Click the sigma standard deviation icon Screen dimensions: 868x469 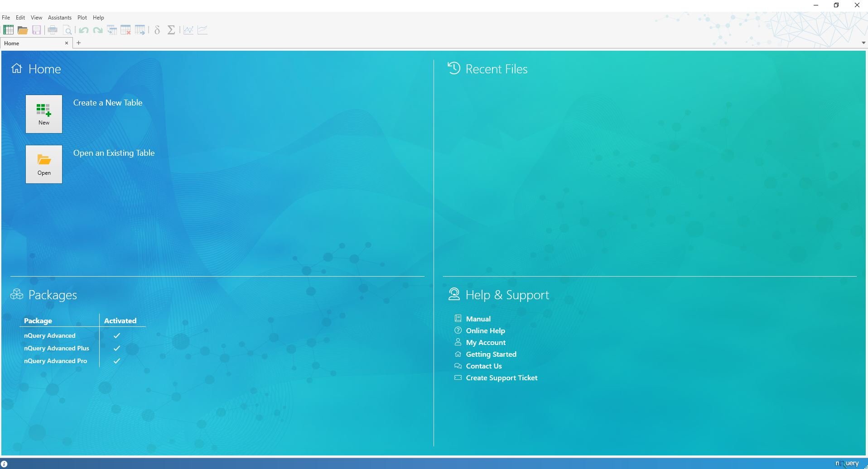pyautogui.click(x=171, y=30)
